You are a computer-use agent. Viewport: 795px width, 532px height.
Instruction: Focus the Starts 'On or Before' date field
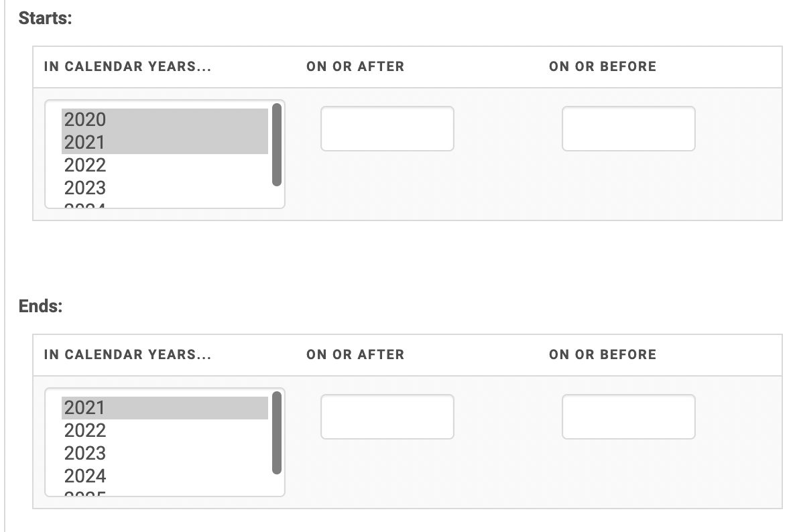click(628, 129)
